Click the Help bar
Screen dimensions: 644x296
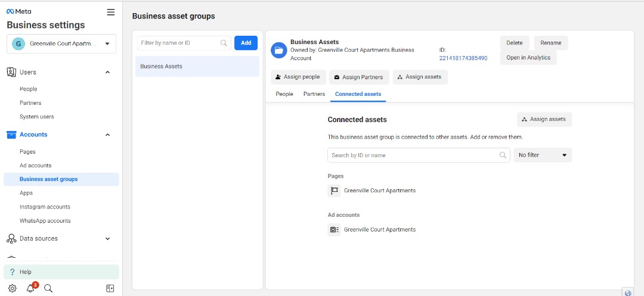61,272
